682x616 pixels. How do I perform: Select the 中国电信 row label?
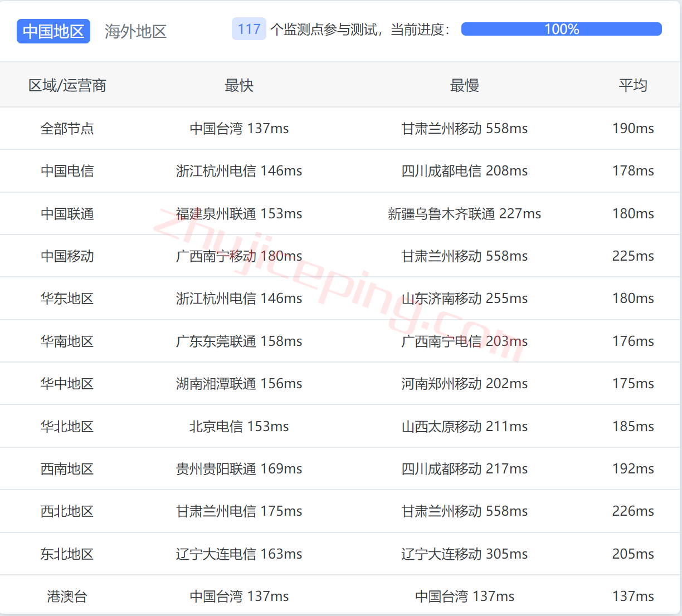(x=67, y=171)
